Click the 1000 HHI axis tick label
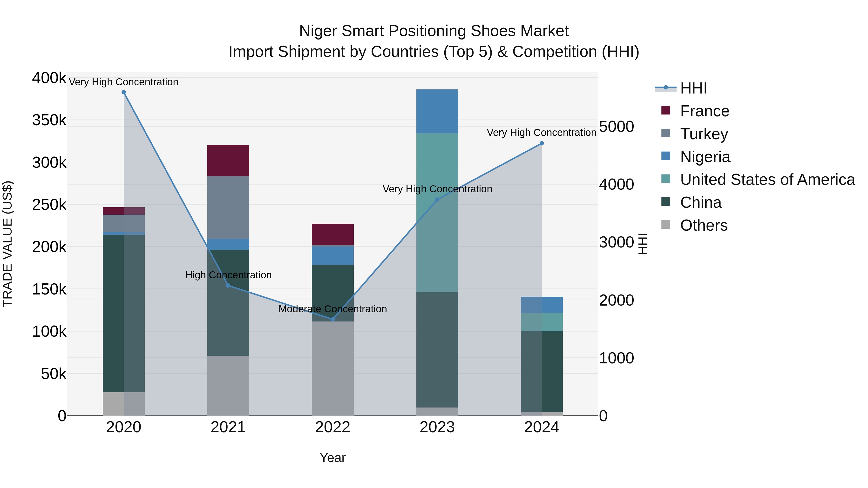The width and height of the screenshot is (868, 488). [x=617, y=358]
